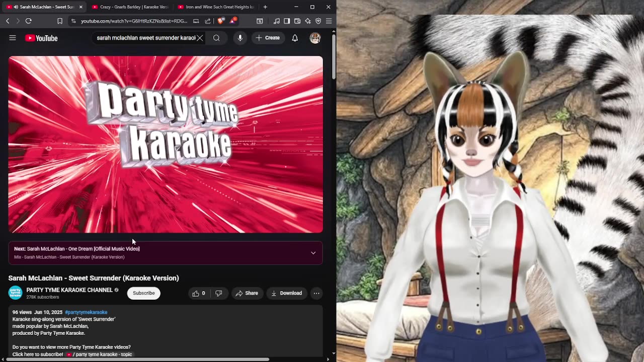
Task: Open the Create button menu
Action: [268, 38]
